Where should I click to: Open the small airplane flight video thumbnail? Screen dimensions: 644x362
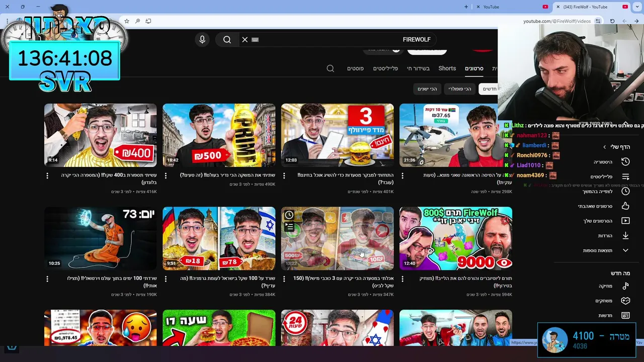(x=449, y=135)
